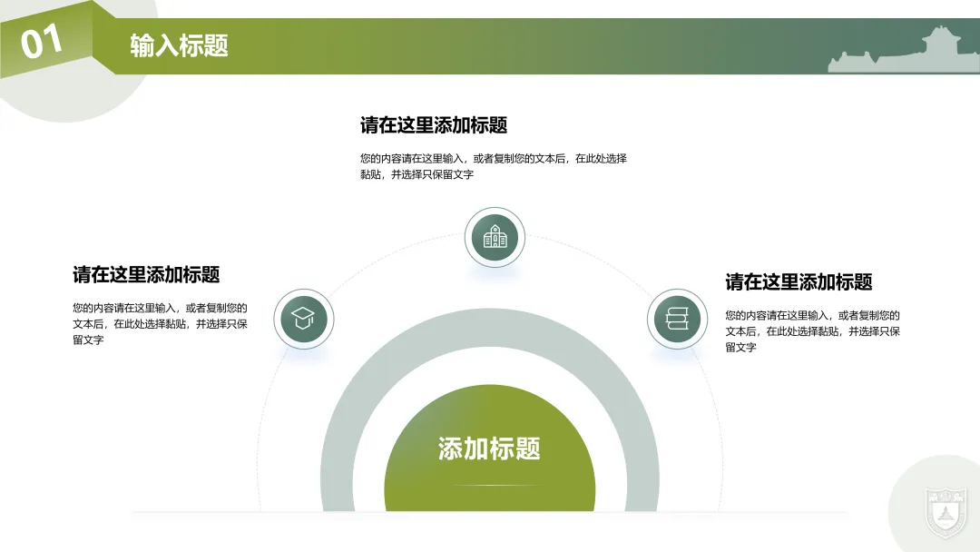Select the palace silhouette in header
Screen dimensions: 980x552
click(904, 50)
